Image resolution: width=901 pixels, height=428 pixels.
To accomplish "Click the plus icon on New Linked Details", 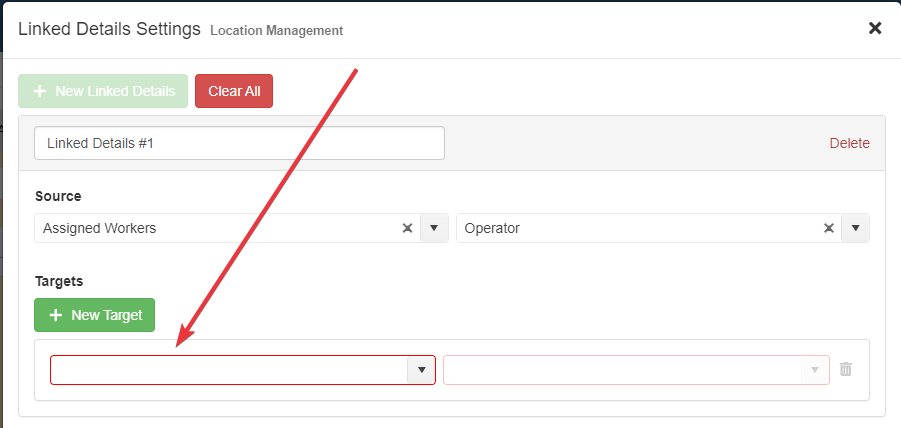I will tap(40, 91).
